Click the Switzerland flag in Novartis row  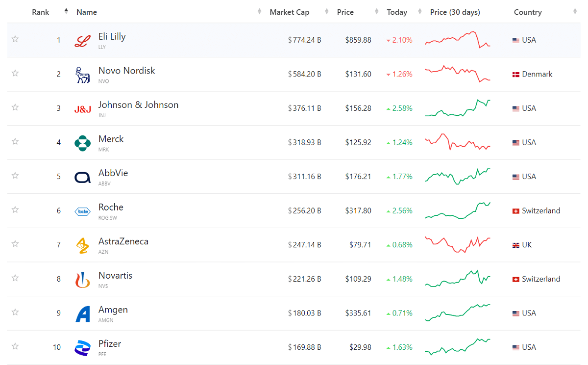516,279
